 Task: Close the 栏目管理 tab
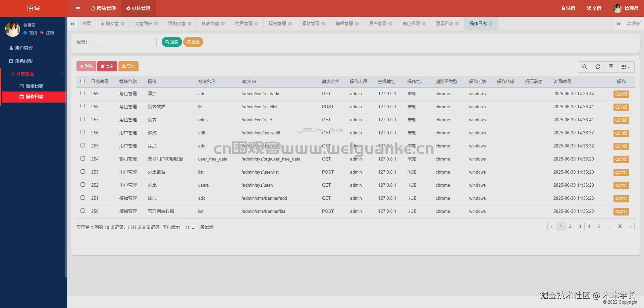click(257, 24)
